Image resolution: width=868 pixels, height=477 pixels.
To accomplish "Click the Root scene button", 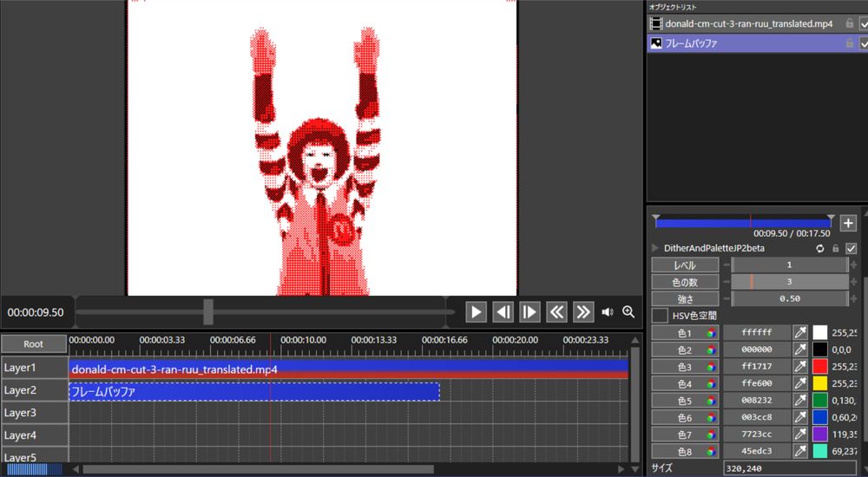I will click(34, 344).
